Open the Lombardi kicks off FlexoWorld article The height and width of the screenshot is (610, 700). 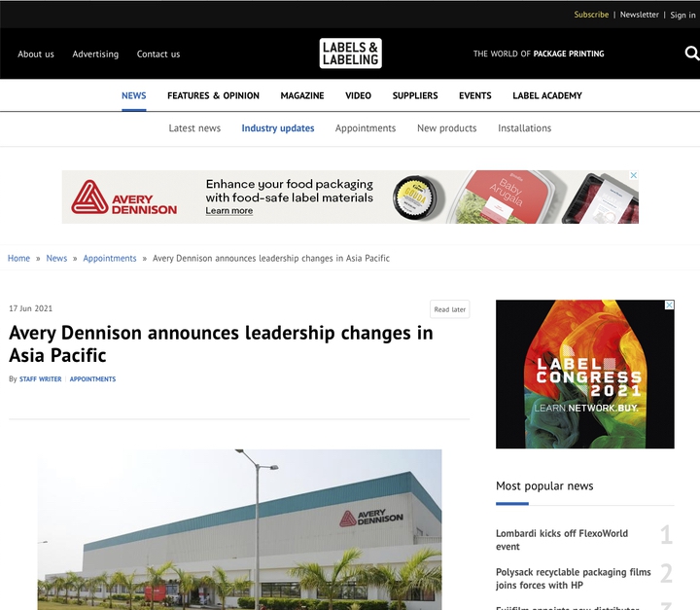coord(562,540)
